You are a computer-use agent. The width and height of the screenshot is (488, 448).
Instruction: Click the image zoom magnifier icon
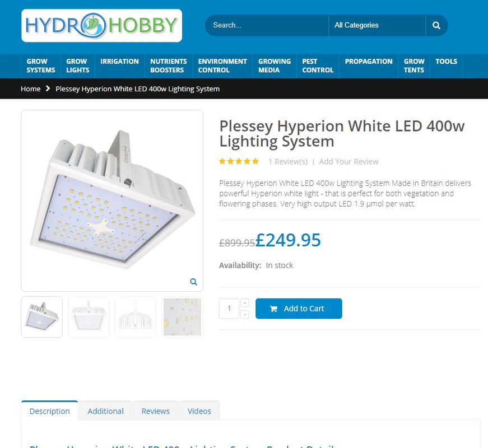pyautogui.click(x=194, y=282)
